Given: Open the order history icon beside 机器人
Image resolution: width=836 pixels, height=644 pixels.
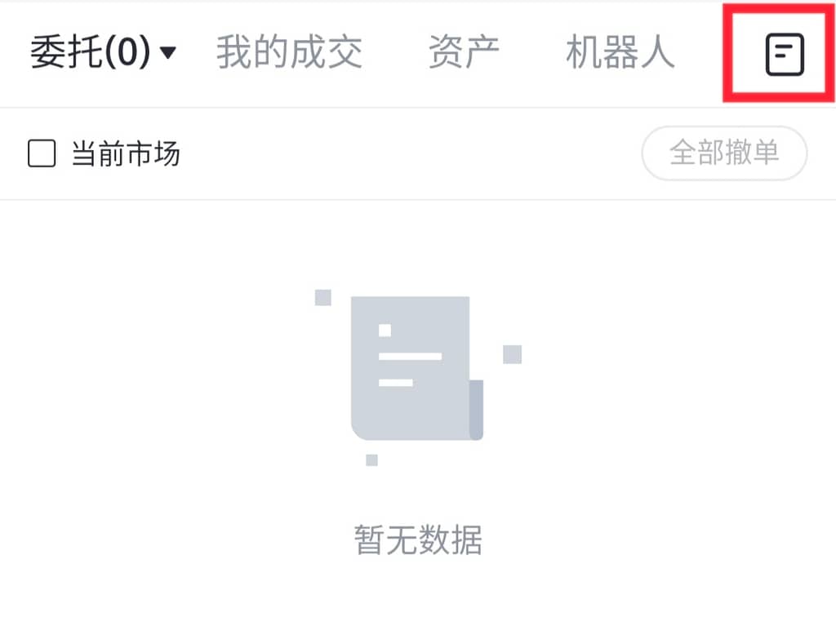Looking at the screenshot, I should pyautogui.click(x=785, y=54).
